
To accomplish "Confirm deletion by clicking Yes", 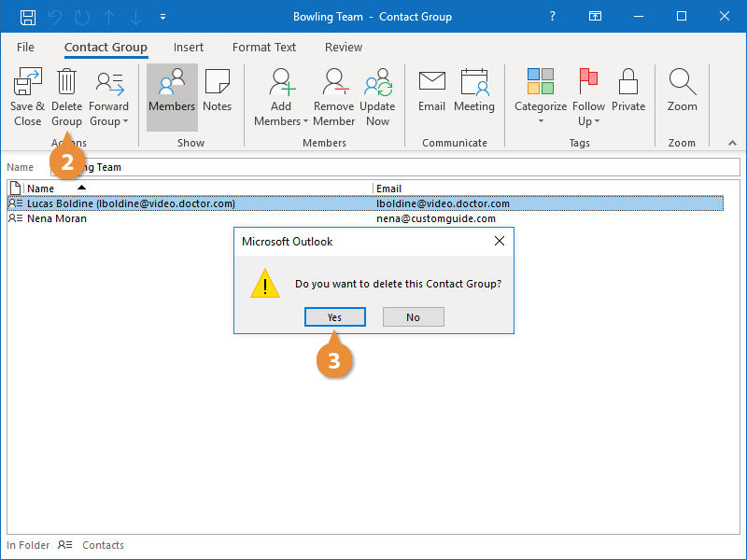I will pyautogui.click(x=334, y=317).
